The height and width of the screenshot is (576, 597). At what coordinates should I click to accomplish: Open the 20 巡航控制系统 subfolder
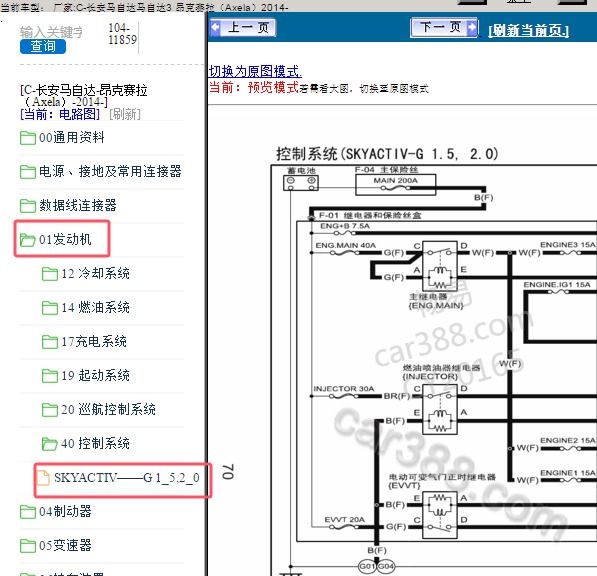pos(109,409)
